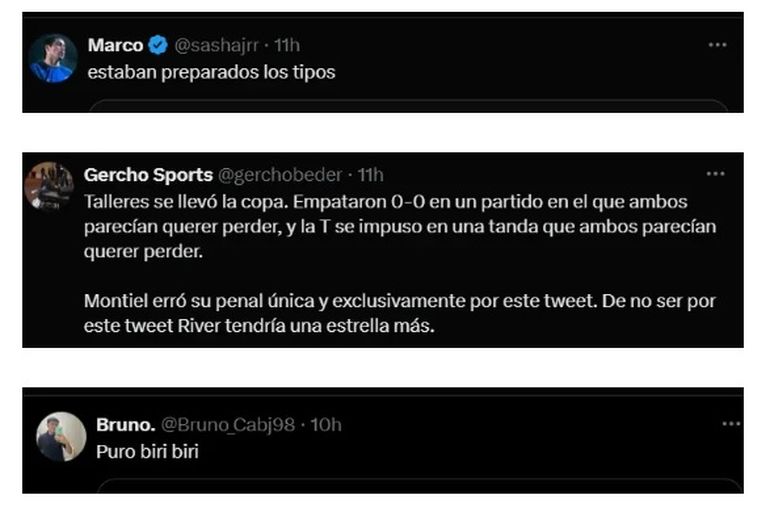Open tweet starting 'Talleres se llevó la copa'
Image resolution: width=770 pixels, height=516 pixels.
click(x=400, y=227)
